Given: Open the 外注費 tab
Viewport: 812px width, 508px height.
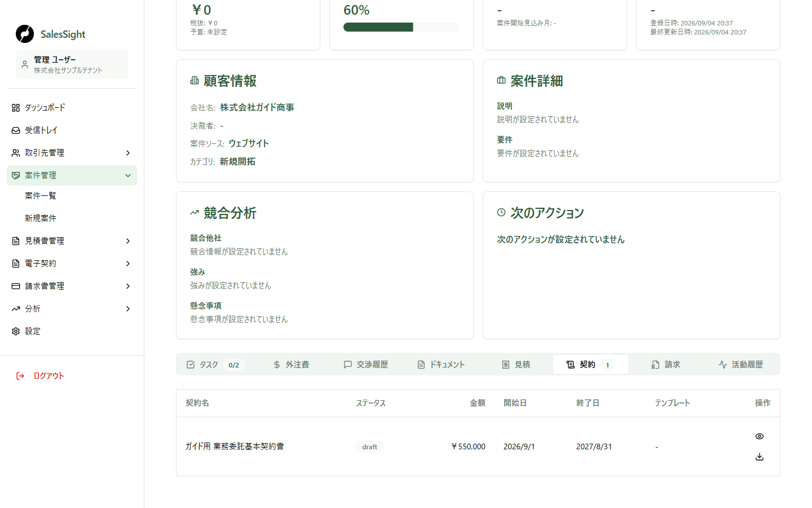Looking at the screenshot, I should click(291, 365).
